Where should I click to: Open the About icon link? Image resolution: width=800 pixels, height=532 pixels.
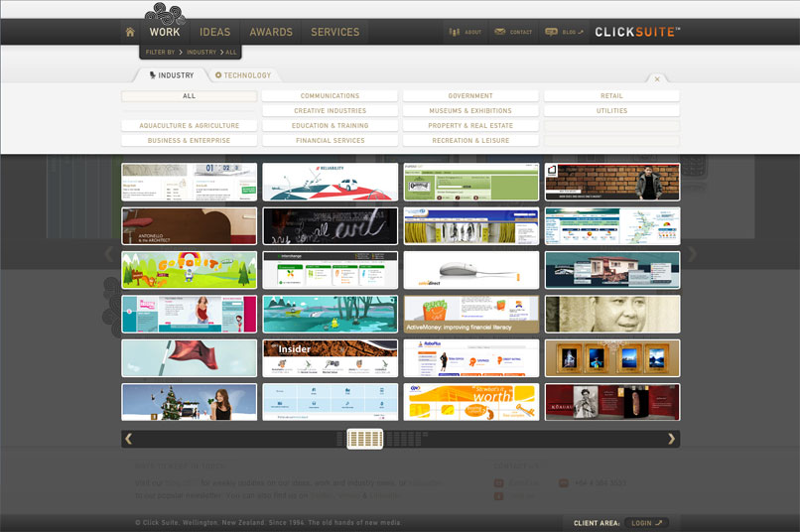(465, 32)
